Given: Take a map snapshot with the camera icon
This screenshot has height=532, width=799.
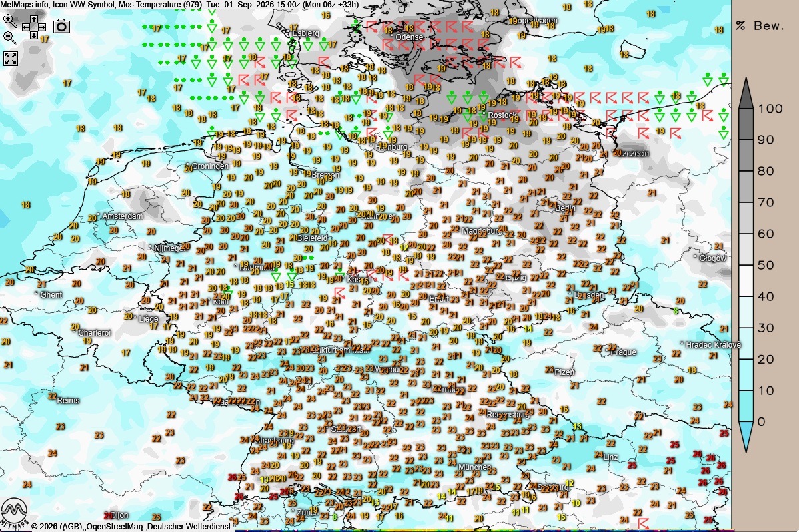Looking at the screenshot, I should click(x=62, y=26).
